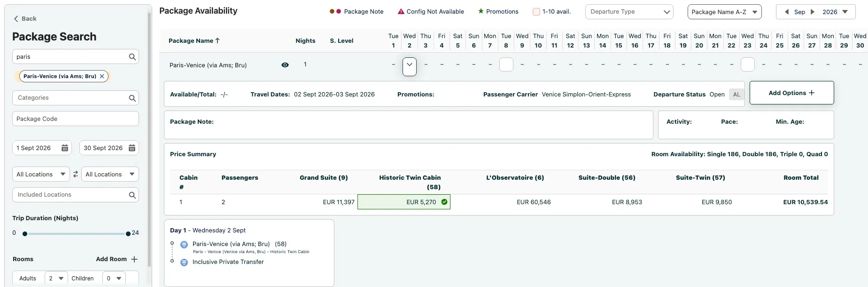Remove the Paris-Venice filter chip
Viewport: 868px width, 287px height.
(x=102, y=76)
